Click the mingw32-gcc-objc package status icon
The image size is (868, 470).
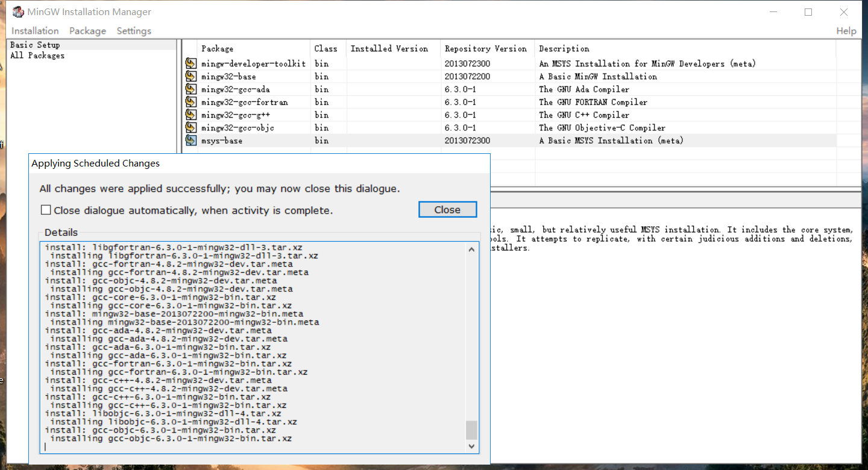(191, 127)
